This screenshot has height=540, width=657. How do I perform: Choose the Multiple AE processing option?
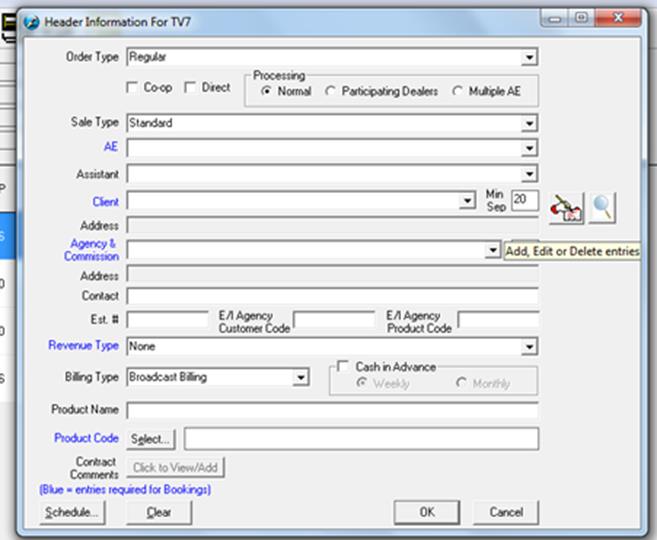(459, 91)
